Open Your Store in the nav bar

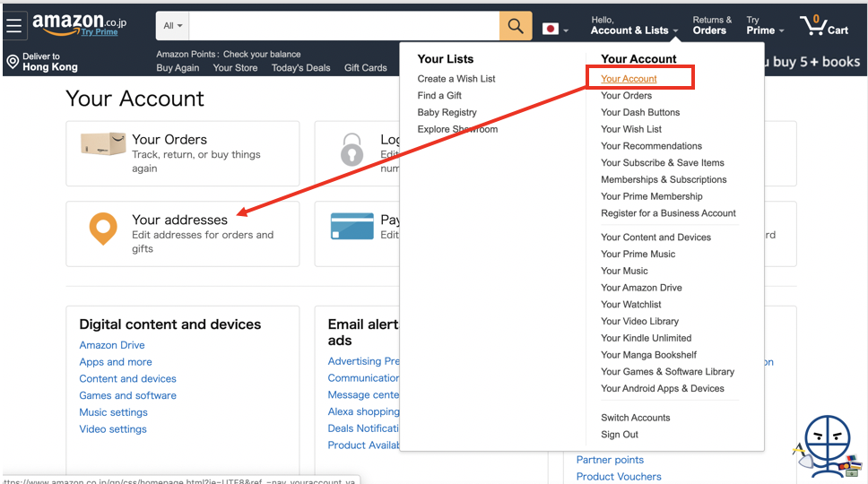235,68
